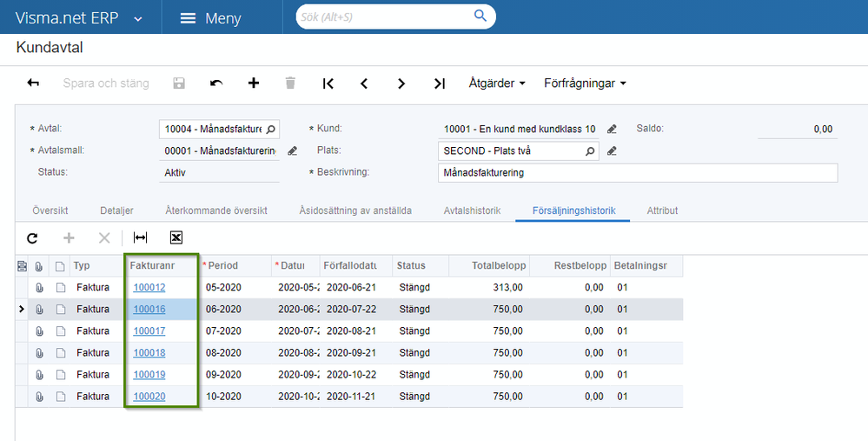Edit Kund with the pencil icon
The width and height of the screenshot is (868, 441).
pos(612,129)
